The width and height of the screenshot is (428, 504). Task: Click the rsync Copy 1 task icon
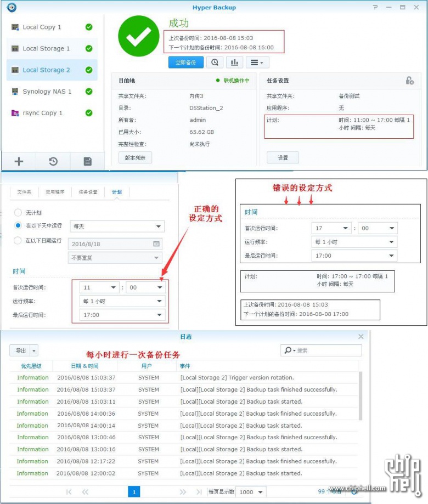tap(15, 113)
